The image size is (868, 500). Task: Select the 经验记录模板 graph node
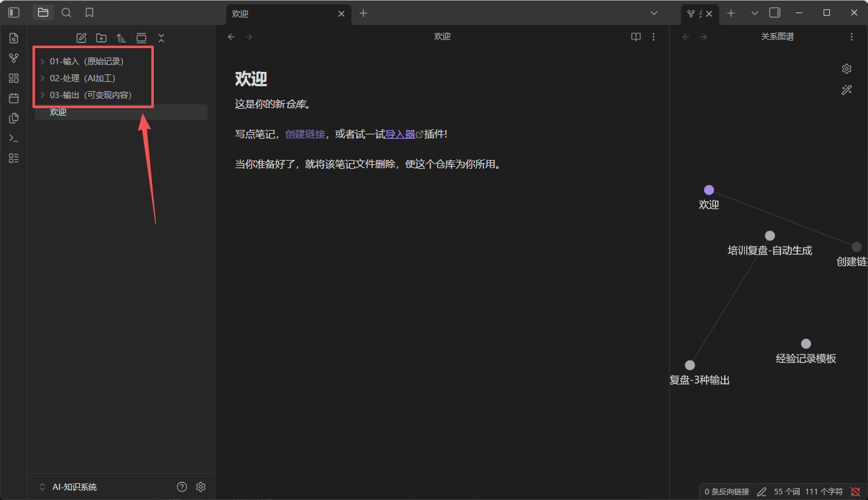pos(806,344)
